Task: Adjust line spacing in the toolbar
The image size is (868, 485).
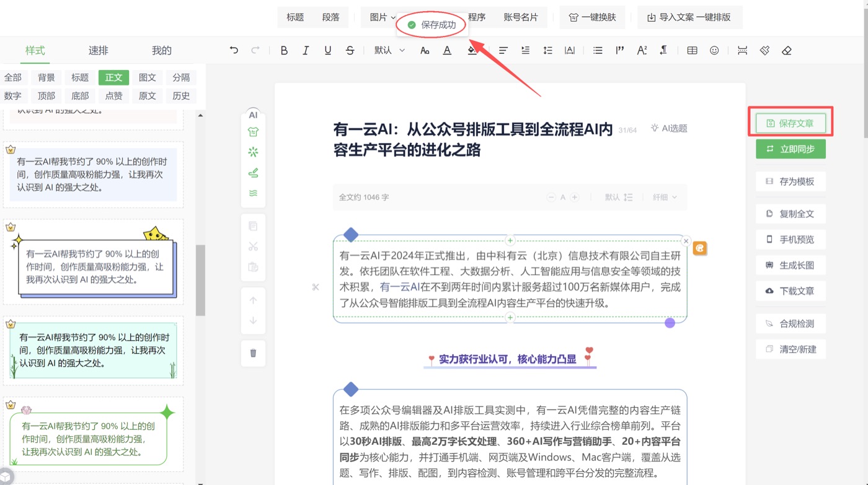Action: (x=547, y=51)
